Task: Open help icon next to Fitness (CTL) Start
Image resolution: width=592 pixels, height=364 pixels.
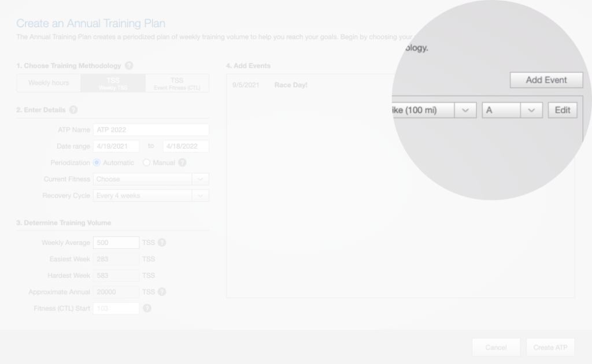Action: click(x=147, y=309)
